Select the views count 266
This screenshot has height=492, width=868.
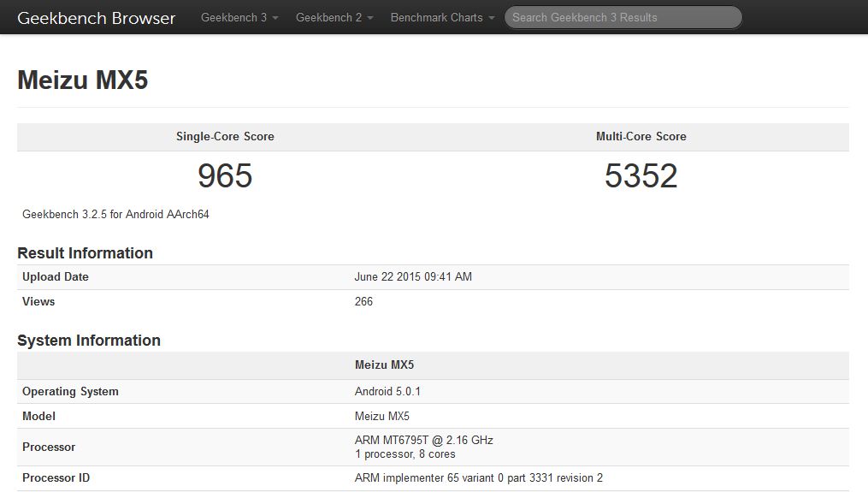pyautogui.click(x=363, y=302)
